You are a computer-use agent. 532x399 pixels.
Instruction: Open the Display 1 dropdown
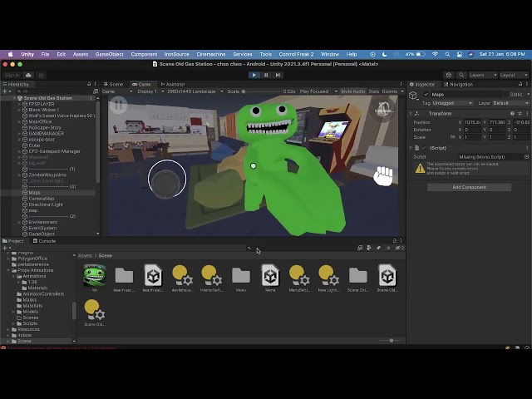[150, 91]
